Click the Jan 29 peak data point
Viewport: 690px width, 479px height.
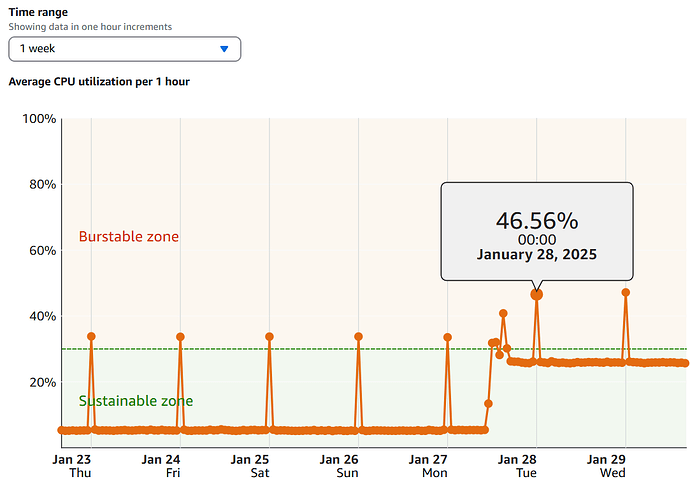(x=625, y=293)
